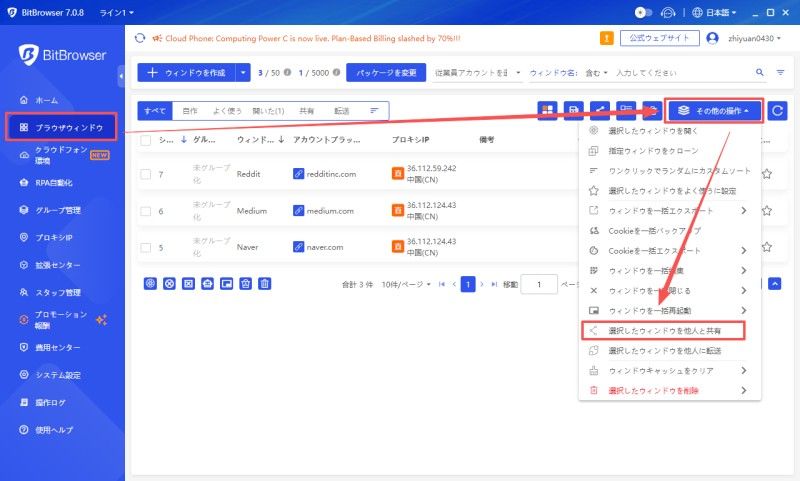Tick the checkbox for the Reddit row

145,174
